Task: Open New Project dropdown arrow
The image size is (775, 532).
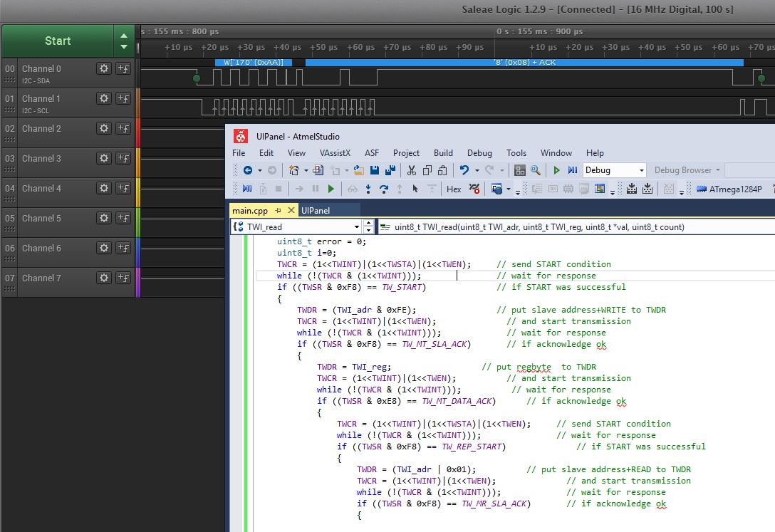Action: pos(306,170)
